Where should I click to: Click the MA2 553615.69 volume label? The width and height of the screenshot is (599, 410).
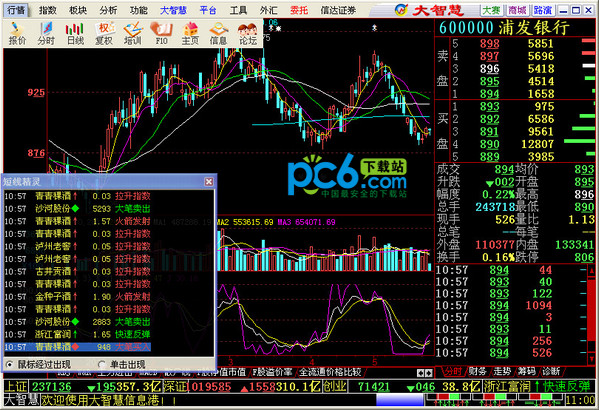tap(245, 222)
